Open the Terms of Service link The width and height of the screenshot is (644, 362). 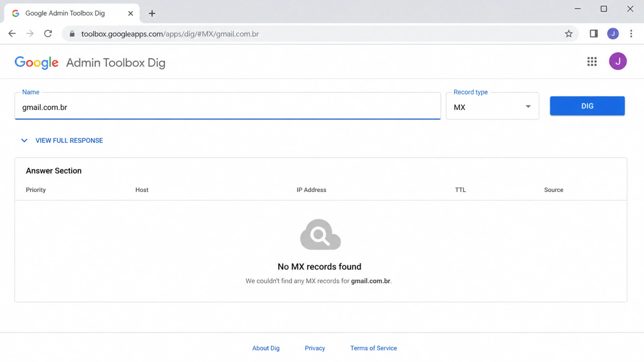(374, 348)
